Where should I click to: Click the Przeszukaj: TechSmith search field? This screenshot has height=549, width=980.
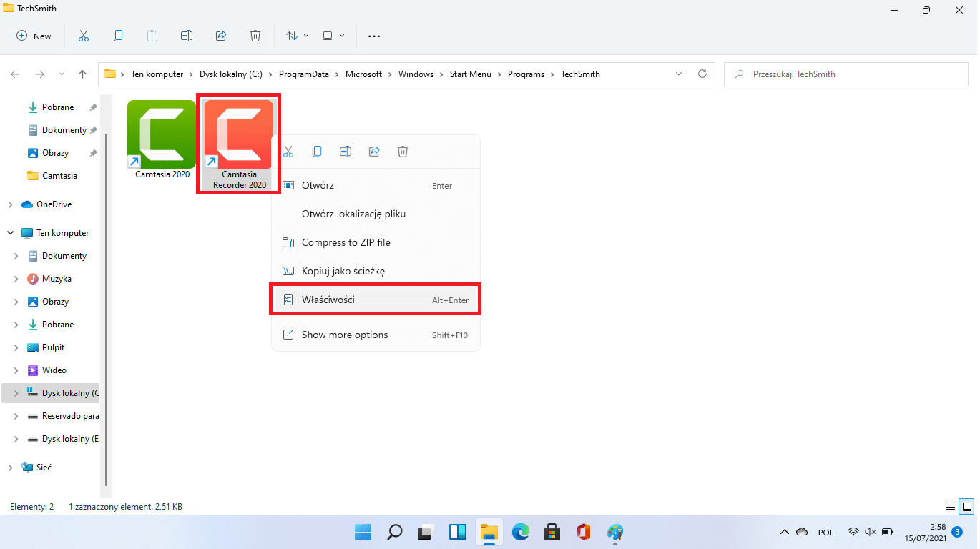coord(847,74)
